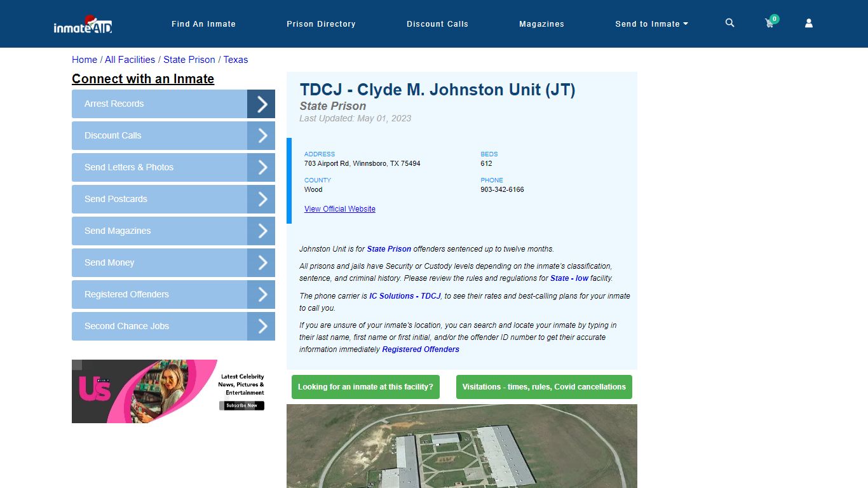The width and height of the screenshot is (868, 488).
Task: Click the Us Weekly advertisement banner
Action: [x=173, y=391]
